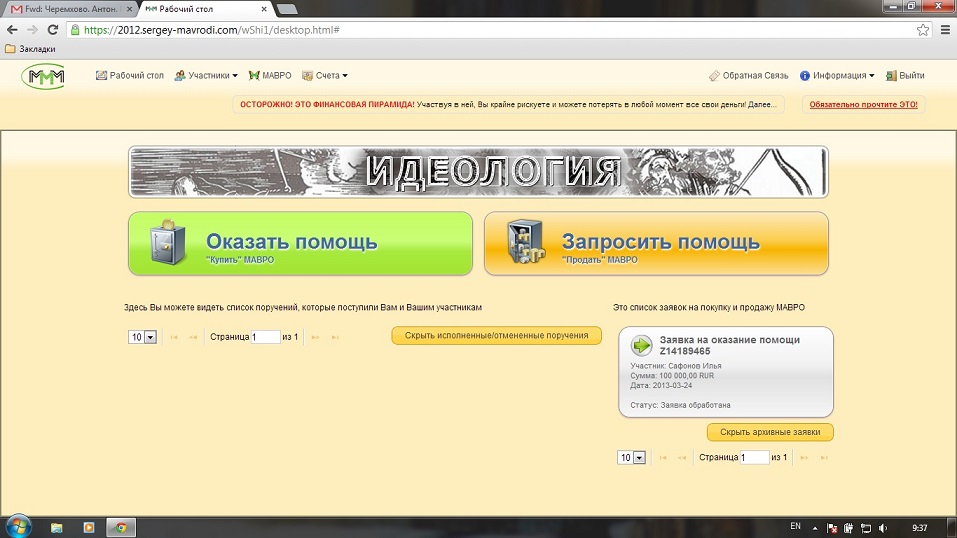Screen dimensions: 957x538
Task: Click the orange Запросить помощь button
Action: (x=656, y=244)
